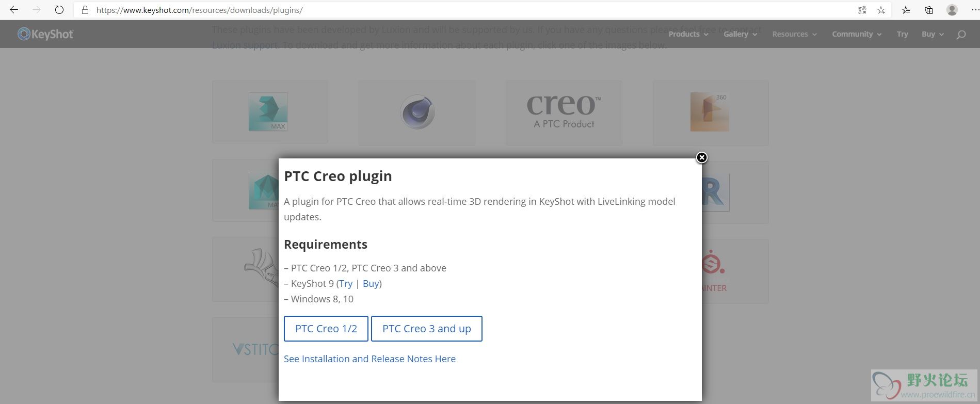980x404 pixels.
Task: Open See Installation and Release Notes Here
Action: click(369, 359)
